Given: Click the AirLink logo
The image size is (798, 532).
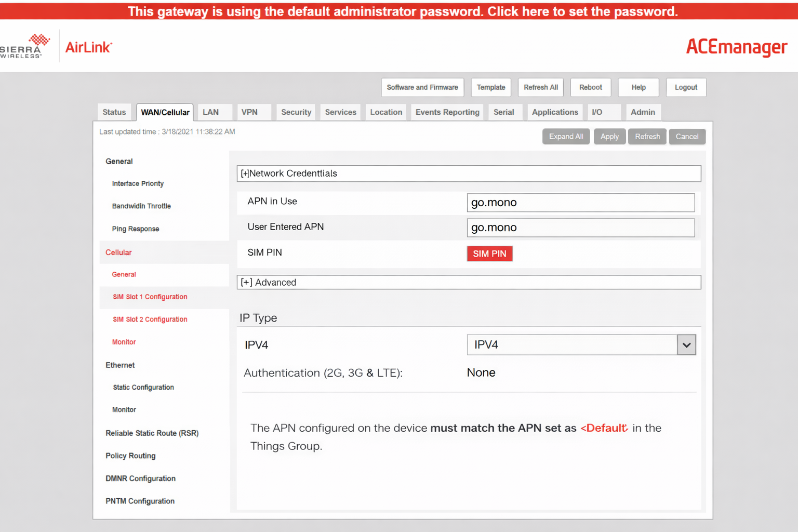Looking at the screenshot, I should 88,47.
